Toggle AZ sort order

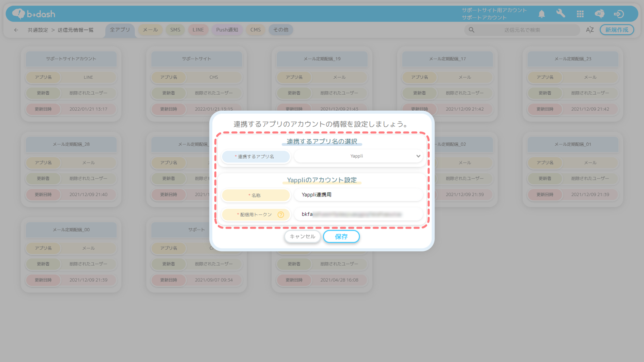pyautogui.click(x=590, y=30)
